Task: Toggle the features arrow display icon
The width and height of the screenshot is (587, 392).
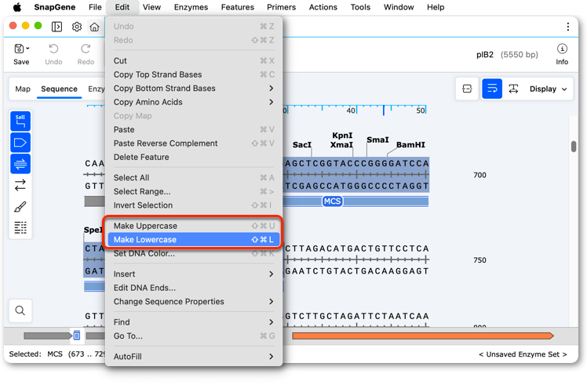Action: pyautogui.click(x=20, y=143)
